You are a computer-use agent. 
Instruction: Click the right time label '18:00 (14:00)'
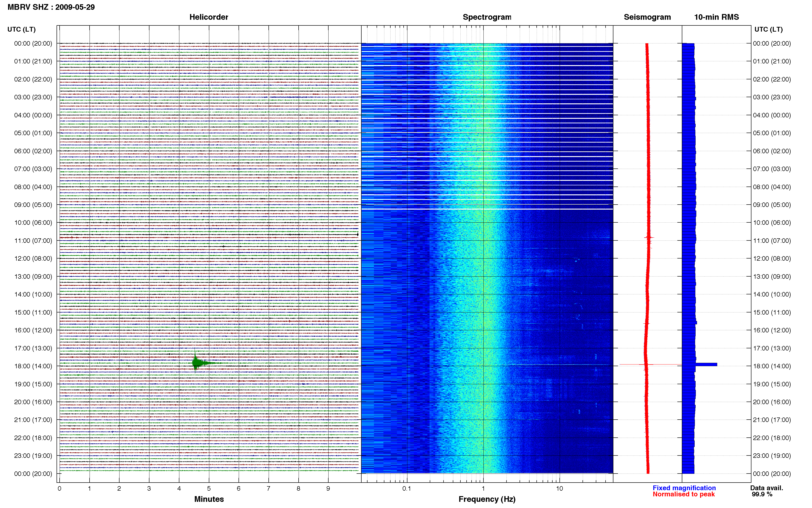coord(772,366)
